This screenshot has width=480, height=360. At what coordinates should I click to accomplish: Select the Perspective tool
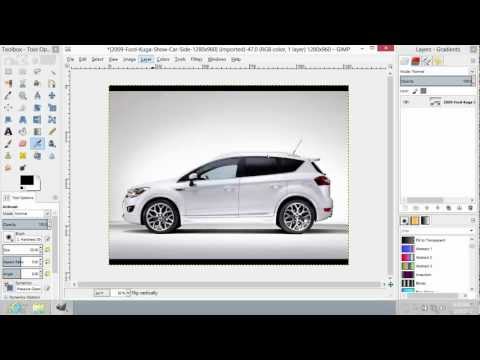click(23, 120)
